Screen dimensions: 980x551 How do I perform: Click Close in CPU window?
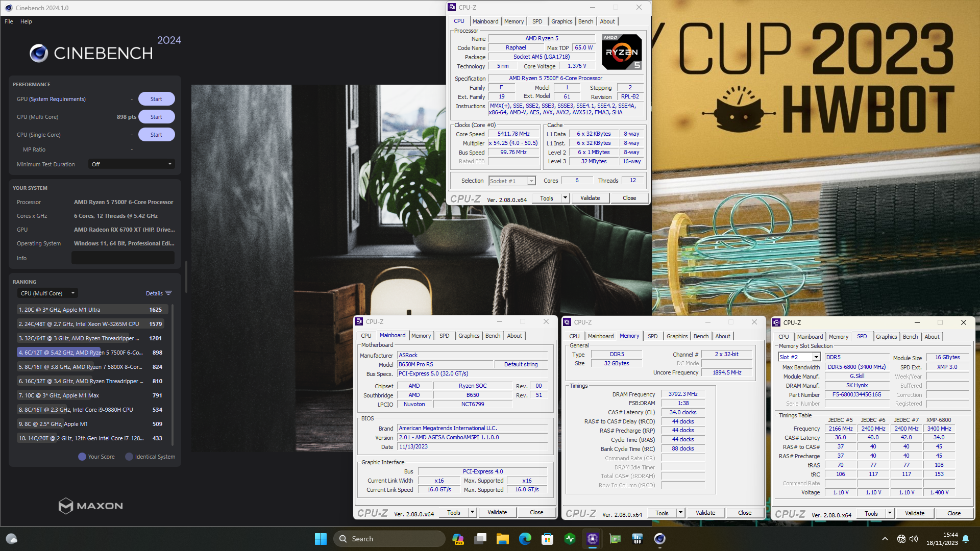(x=629, y=198)
